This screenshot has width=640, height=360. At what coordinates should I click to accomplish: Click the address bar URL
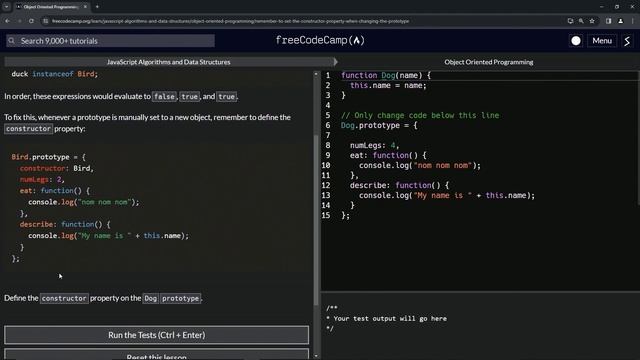pos(231,21)
